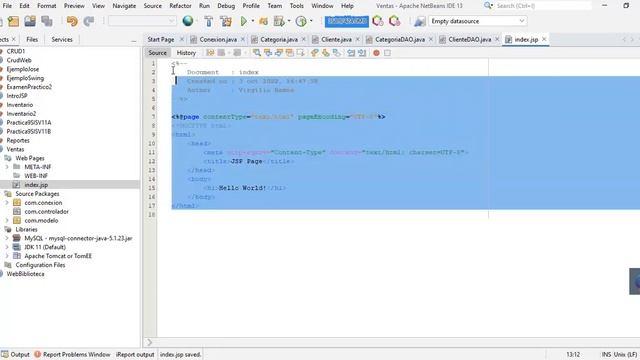
Task: Switch to ClienteDAO.java tab
Action: 469,39
